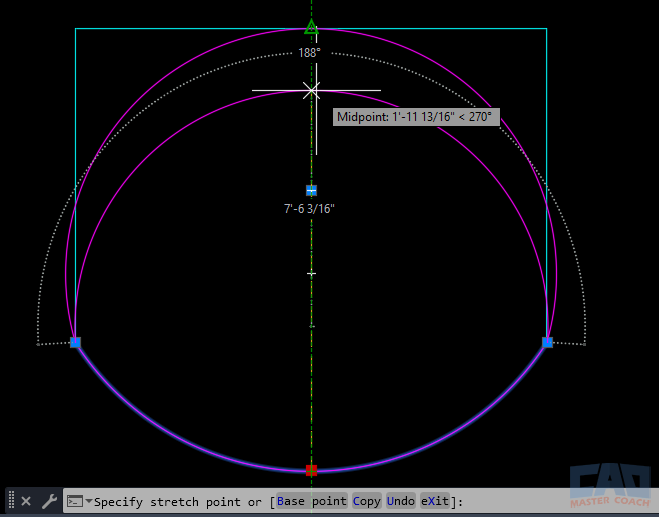Image resolution: width=659 pixels, height=517 pixels.
Task: Click the blue center grip above 7'-6 3/16"
Action: 311,190
